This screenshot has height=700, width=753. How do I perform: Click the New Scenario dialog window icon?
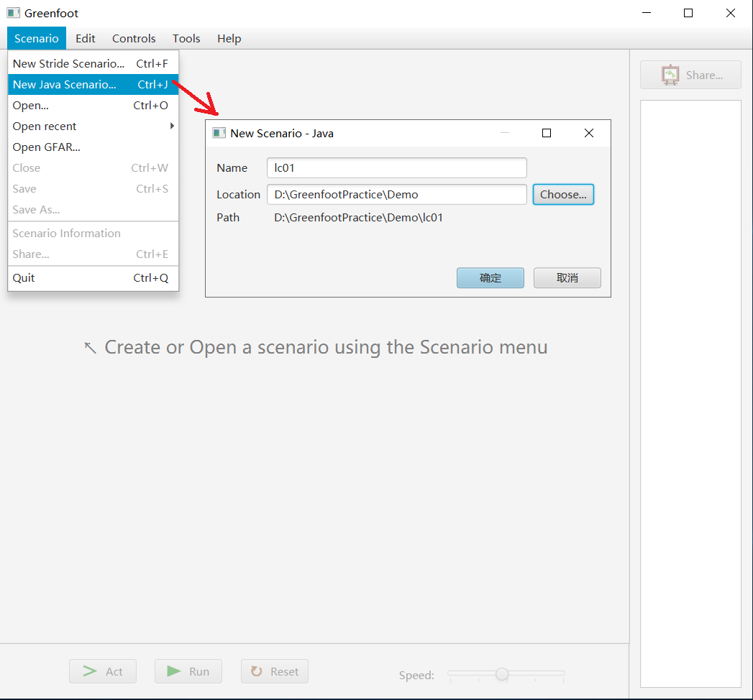(219, 133)
